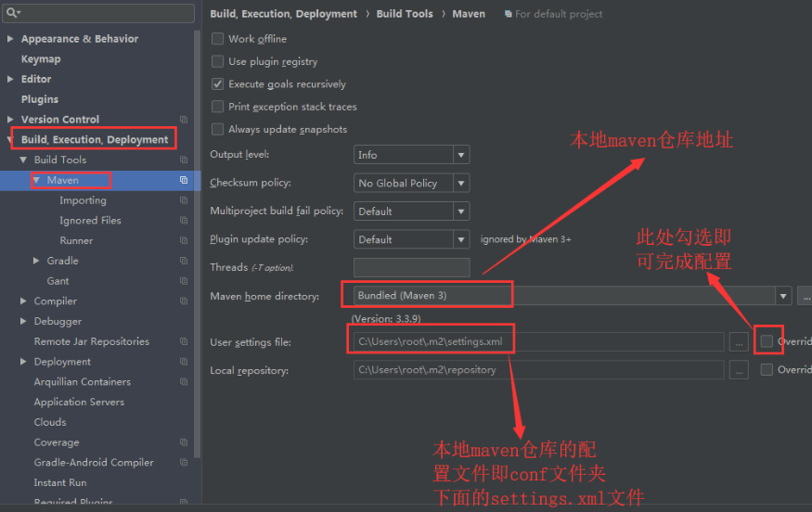The width and height of the screenshot is (812, 512).
Task: Expand the Version Control tree node
Action: point(10,120)
